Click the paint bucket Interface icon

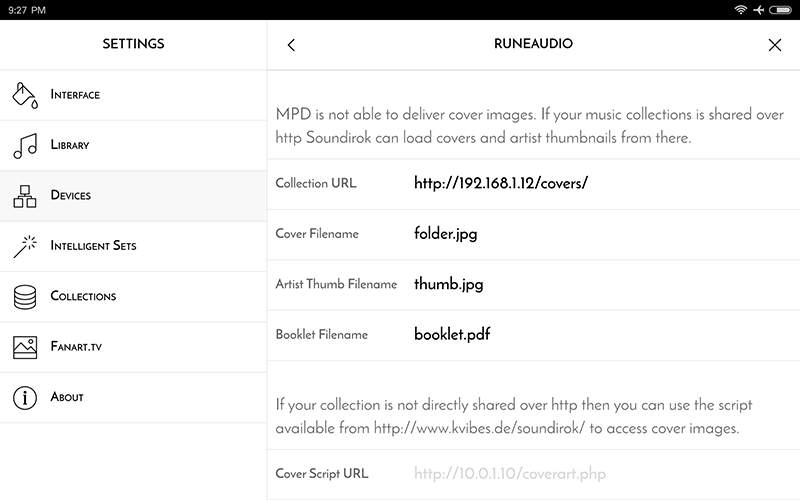[x=25, y=95]
